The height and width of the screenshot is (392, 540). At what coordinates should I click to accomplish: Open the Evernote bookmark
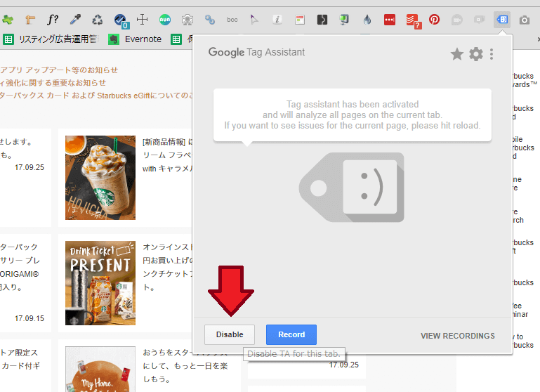[x=135, y=39]
